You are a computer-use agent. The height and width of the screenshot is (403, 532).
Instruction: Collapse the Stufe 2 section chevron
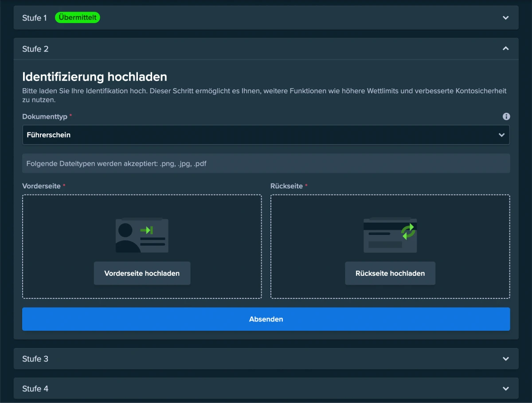coord(506,49)
